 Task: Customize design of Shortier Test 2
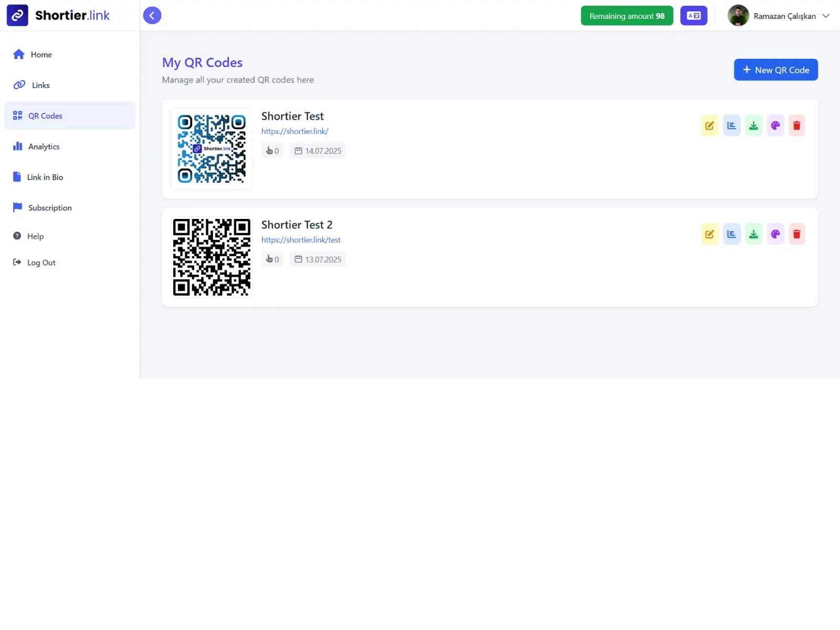[775, 234]
